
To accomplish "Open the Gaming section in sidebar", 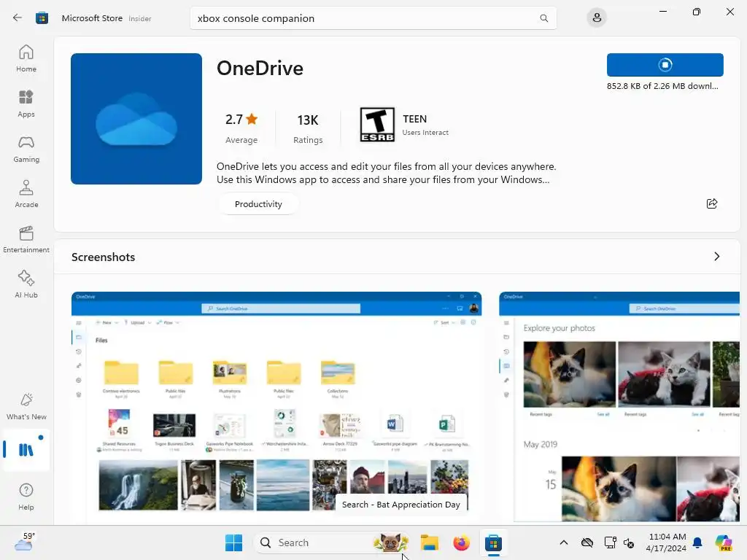I will [x=26, y=149].
